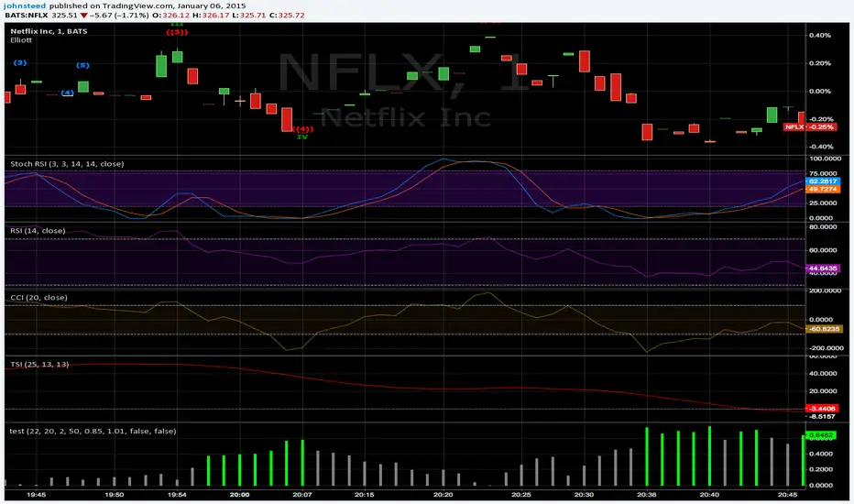Click the 'published on TradingView.com, January 06, 2015' text
Screen dimensions: 854x504
147,5
